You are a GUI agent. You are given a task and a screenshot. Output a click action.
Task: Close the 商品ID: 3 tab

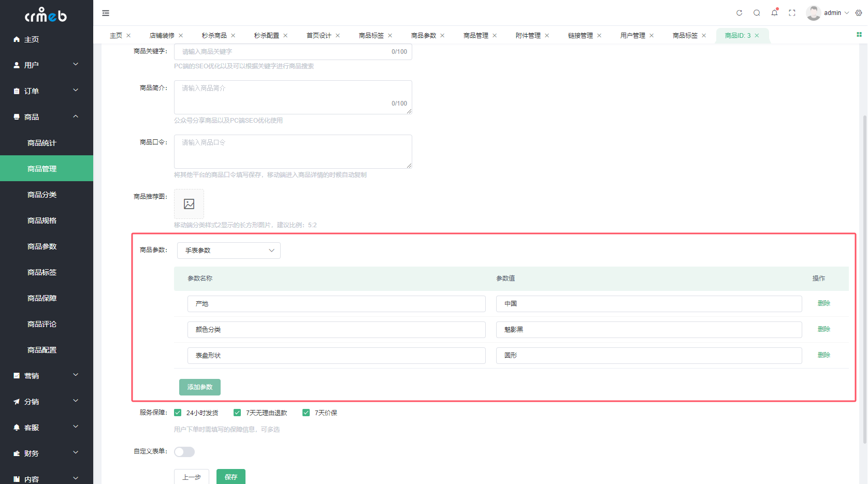point(757,36)
